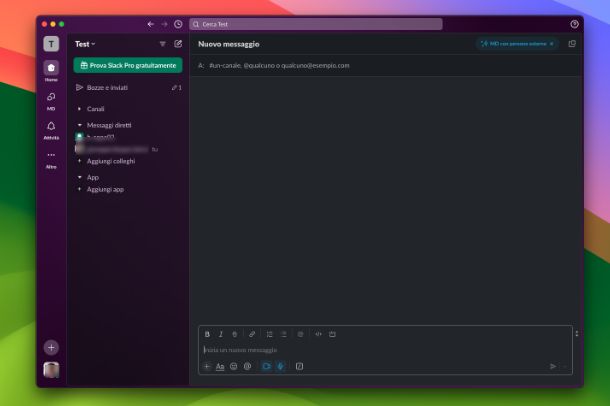610x406 pixels.
Task: Open the sidebar filter icon
Action: point(163,44)
